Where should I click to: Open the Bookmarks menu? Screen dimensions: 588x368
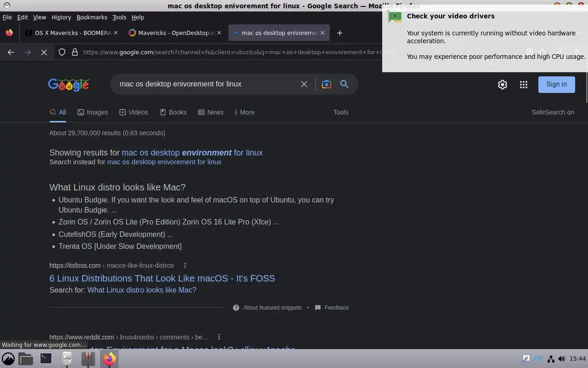(92, 17)
